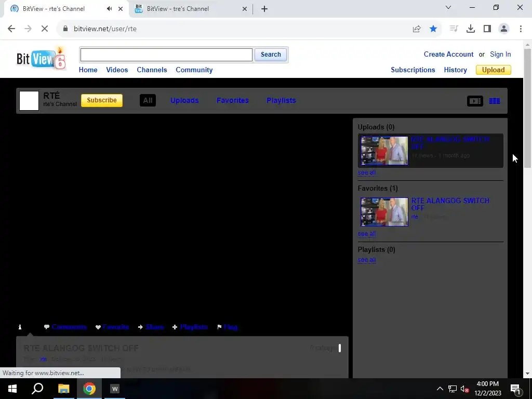Close the rte's Channel tab

click(121, 9)
